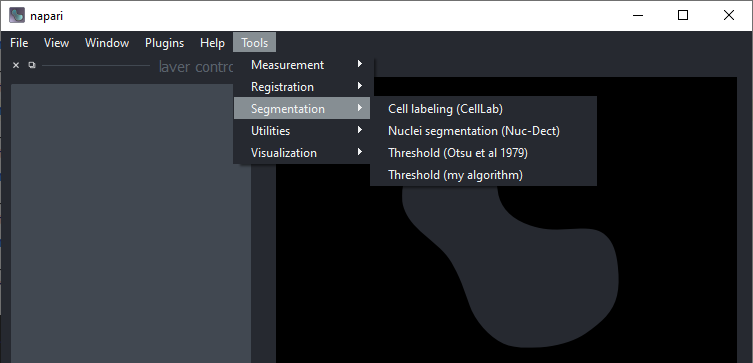The height and width of the screenshot is (363, 753).
Task: Open the Visualization submenu
Action: [x=302, y=153]
